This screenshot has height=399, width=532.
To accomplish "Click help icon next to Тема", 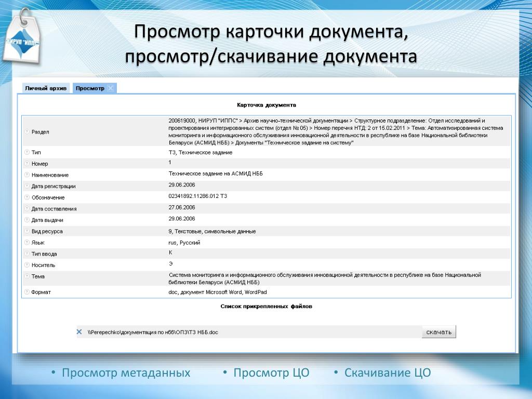I will pyautogui.click(x=27, y=276).
